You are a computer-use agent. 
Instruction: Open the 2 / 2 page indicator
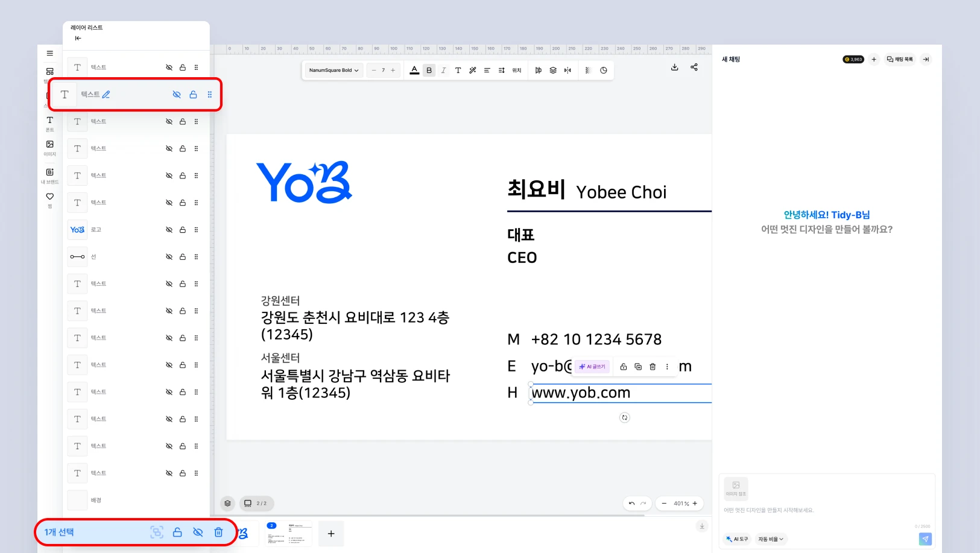pos(256,503)
